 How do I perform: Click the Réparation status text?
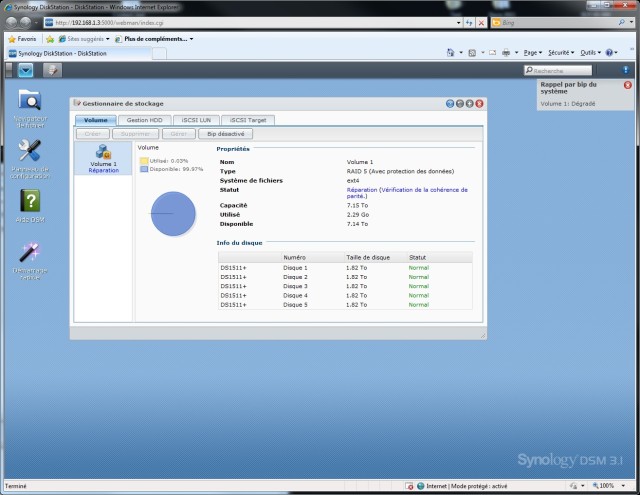click(407, 193)
